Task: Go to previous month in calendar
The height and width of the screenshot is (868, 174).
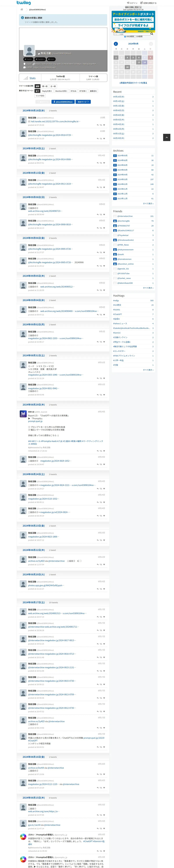Action: [x=116, y=44]
